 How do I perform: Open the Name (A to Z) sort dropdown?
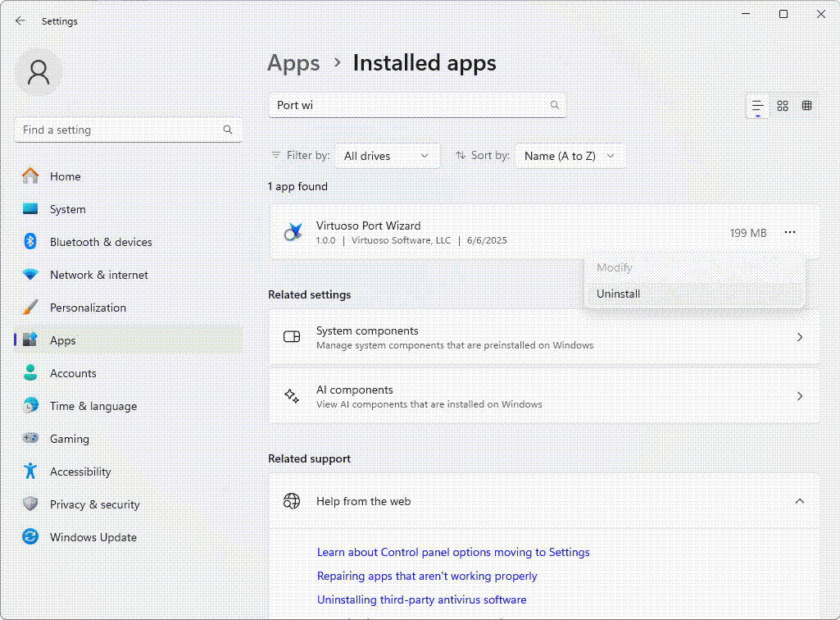[x=570, y=156]
